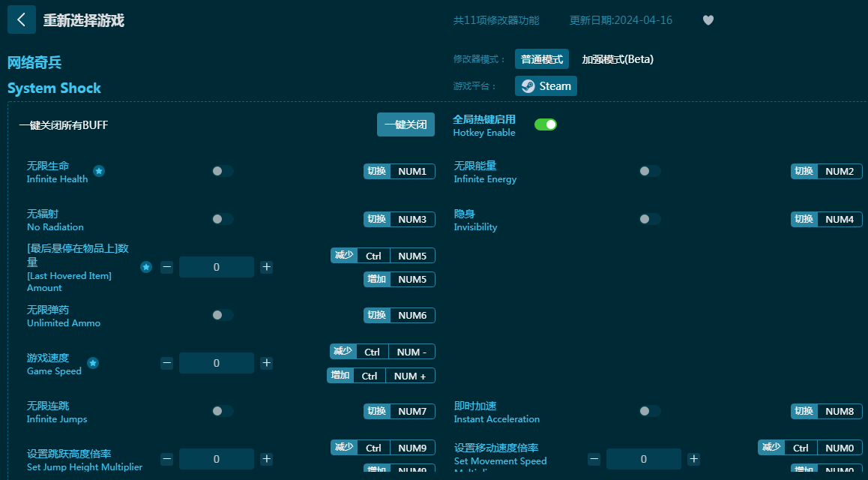The image size is (868, 480).
Task: Click the star badge beside Game Speed
Action: 93,363
